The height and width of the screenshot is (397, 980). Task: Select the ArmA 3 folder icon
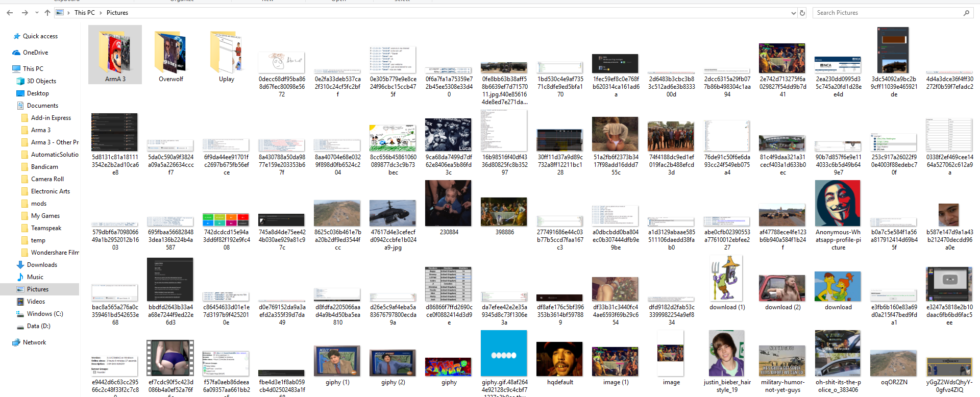pyautogui.click(x=115, y=52)
